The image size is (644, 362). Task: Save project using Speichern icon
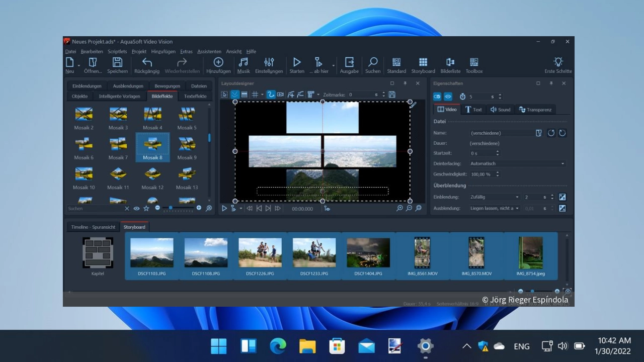[x=117, y=62]
